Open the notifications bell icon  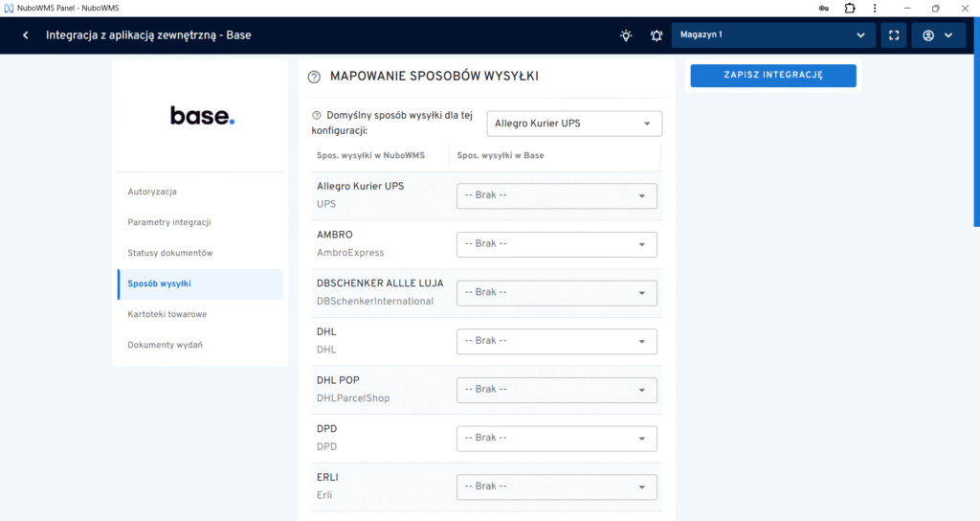[657, 35]
